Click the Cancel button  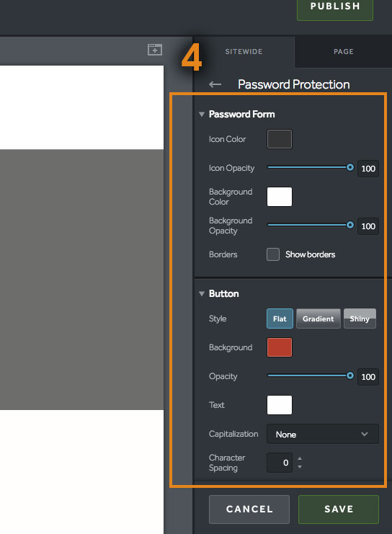tap(249, 509)
